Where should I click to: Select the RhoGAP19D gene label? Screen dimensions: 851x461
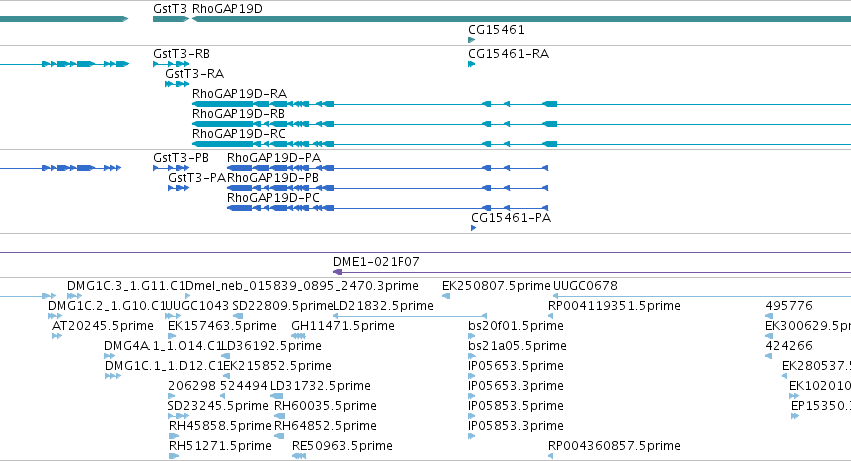(x=227, y=9)
